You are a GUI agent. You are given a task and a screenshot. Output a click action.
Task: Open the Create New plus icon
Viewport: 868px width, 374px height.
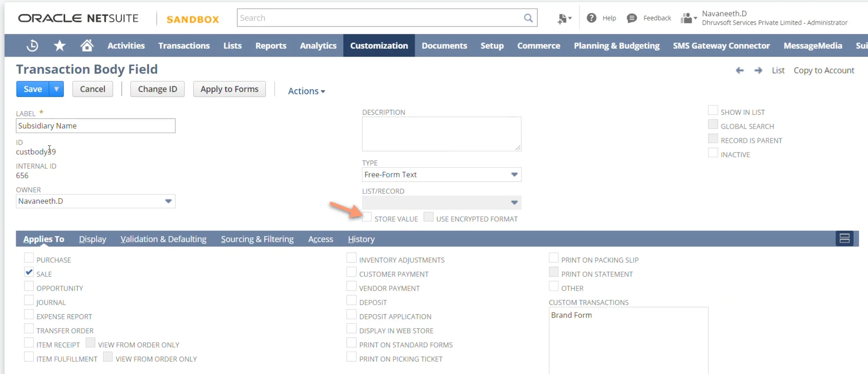(x=564, y=19)
